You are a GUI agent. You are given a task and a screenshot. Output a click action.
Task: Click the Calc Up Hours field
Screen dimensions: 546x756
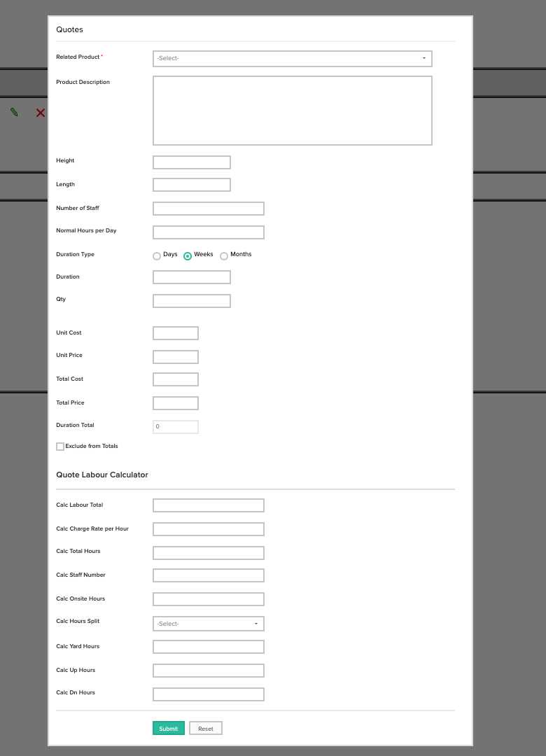click(x=209, y=670)
